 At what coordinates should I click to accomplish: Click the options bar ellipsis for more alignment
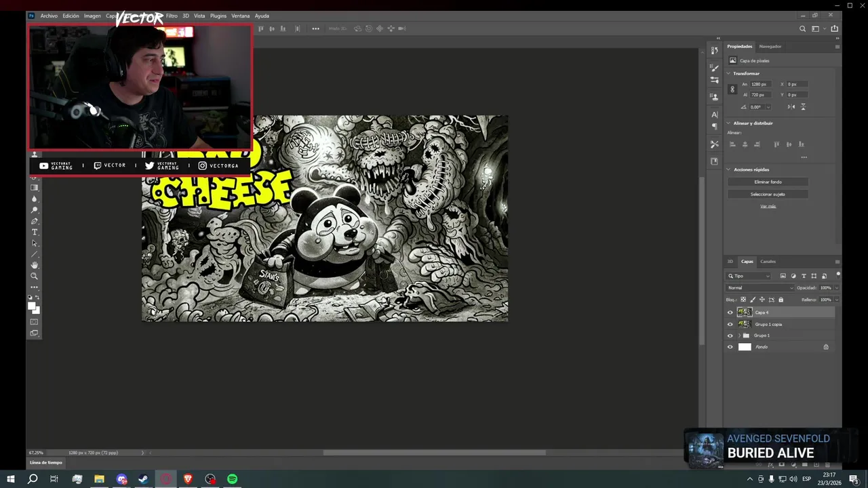pos(315,28)
